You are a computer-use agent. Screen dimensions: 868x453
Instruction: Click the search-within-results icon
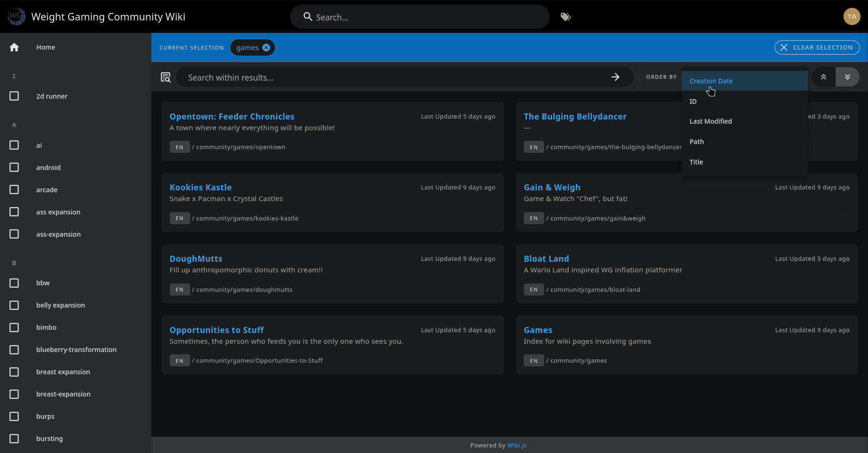click(166, 77)
